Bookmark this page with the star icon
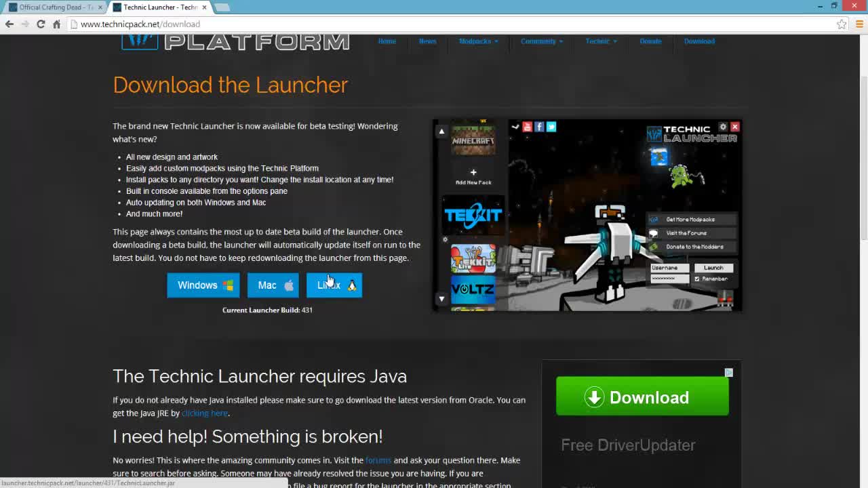Image resolution: width=868 pixels, height=488 pixels. point(842,24)
